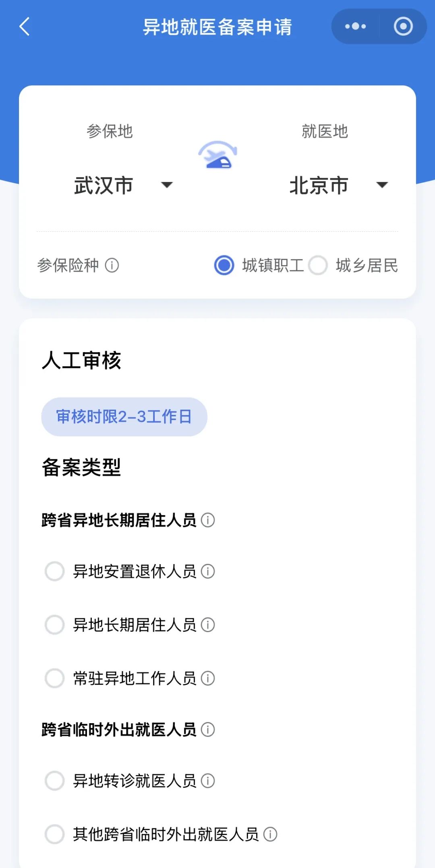Select the 城镇职工 insurance type
Image resolution: width=435 pixels, height=868 pixels.
tap(224, 266)
